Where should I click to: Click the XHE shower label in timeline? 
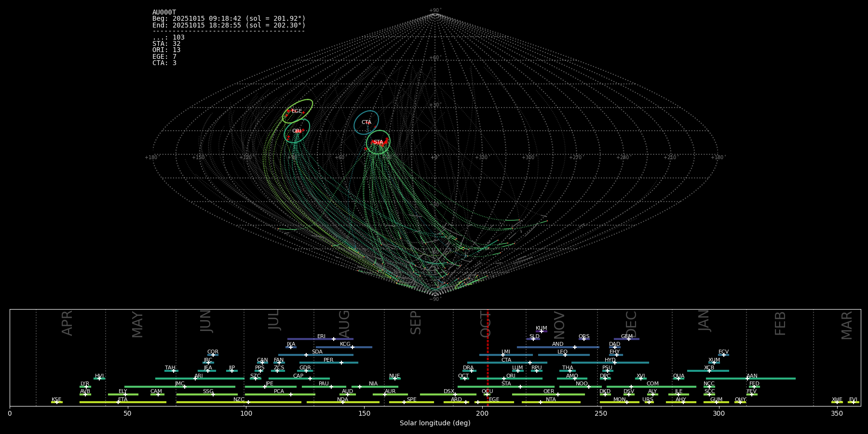(x=837, y=400)
